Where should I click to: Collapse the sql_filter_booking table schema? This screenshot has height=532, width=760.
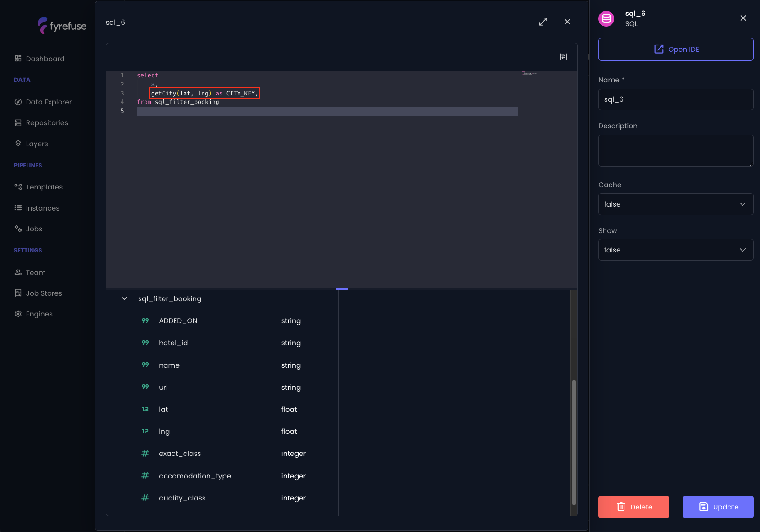[x=124, y=299]
